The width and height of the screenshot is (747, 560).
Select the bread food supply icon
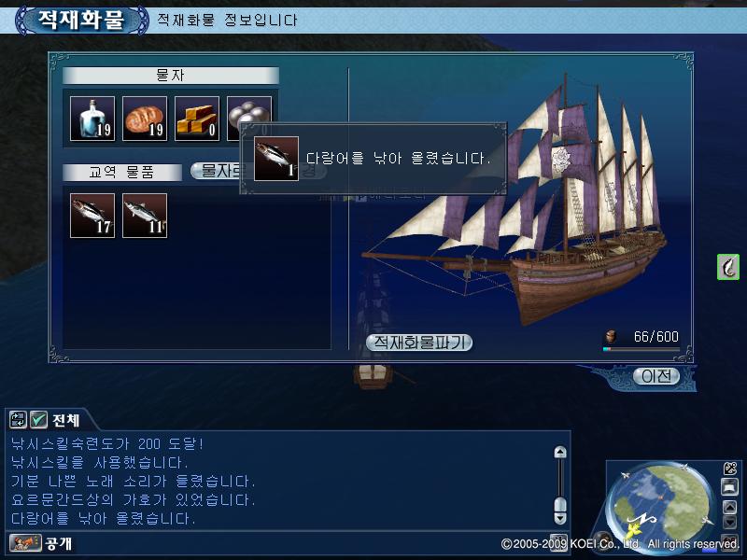click(x=145, y=119)
